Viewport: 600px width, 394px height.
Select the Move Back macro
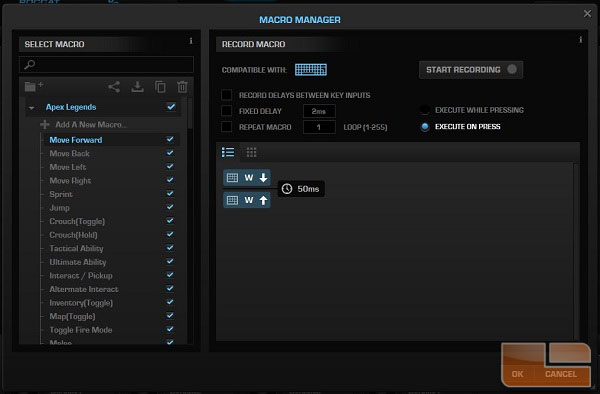(x=69, y=153)
